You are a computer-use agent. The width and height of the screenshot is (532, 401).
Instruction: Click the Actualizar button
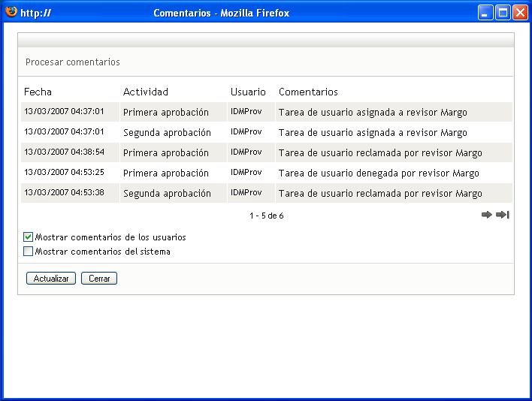coord(51,279)
